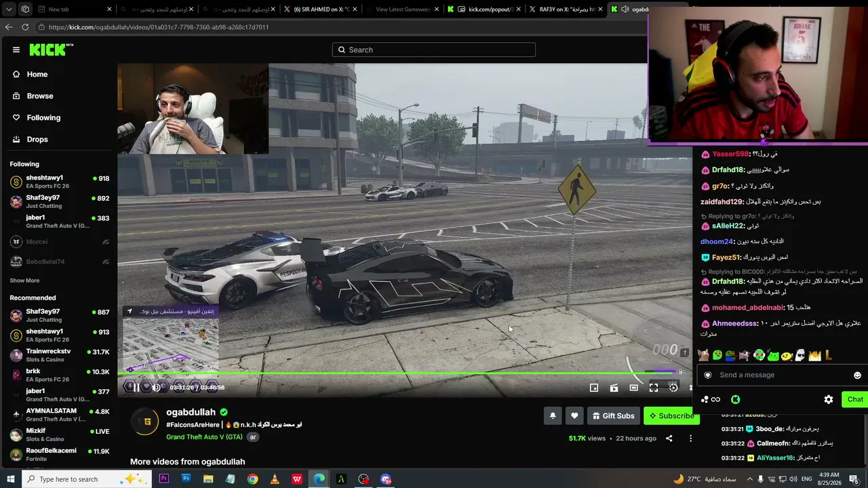Open the Windows notification center
This screenshot has width=868, height=488.
click(x=854, y=479)
